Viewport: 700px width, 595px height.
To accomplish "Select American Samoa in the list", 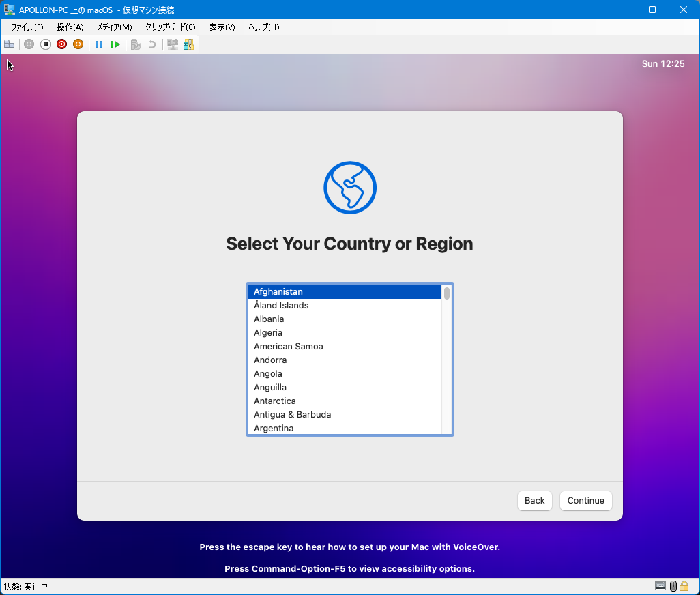I will [x=345, y=347].
